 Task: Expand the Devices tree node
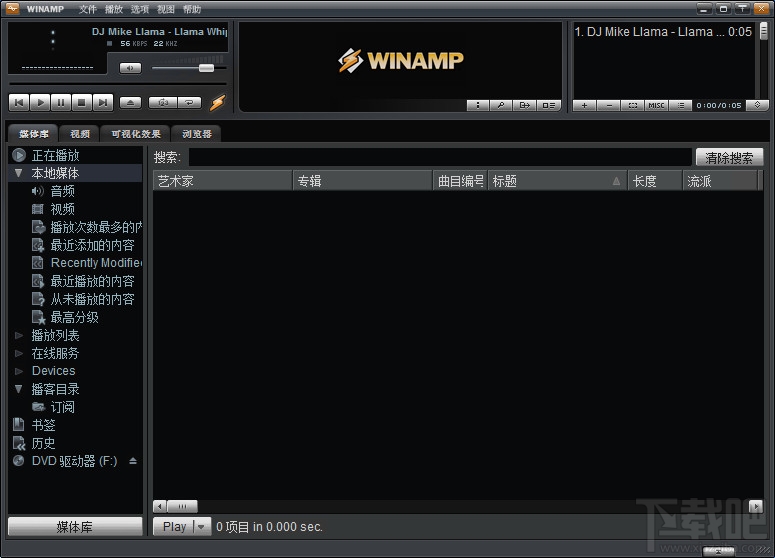click(19, 371)
